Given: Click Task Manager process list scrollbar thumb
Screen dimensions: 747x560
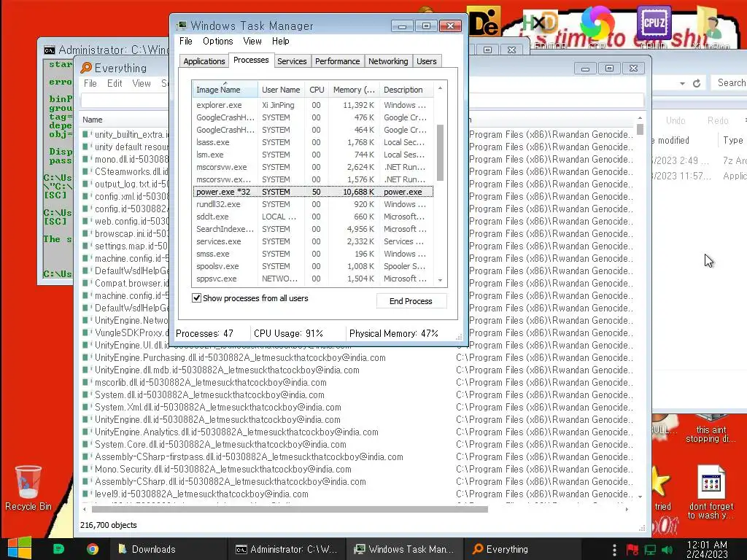Looking at the screenshot, I should click(440, 152).
